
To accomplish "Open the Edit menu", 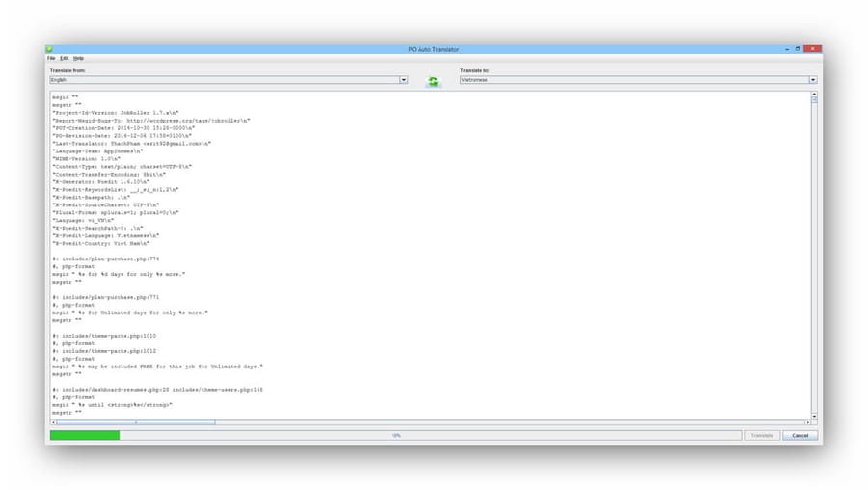I will (65, 58).
